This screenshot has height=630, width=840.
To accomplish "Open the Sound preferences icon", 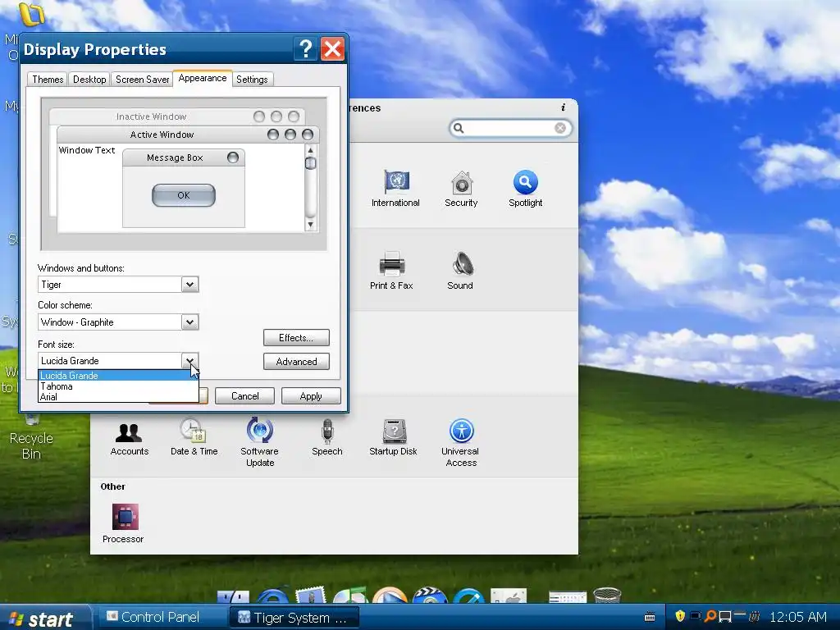I will (x=462, y=264).
